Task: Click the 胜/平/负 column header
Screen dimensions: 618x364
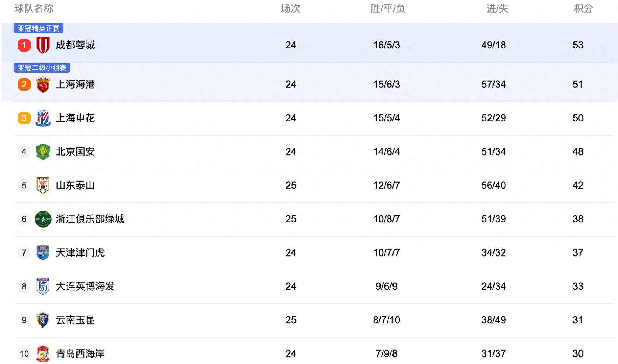Action: tap(388, 9)
